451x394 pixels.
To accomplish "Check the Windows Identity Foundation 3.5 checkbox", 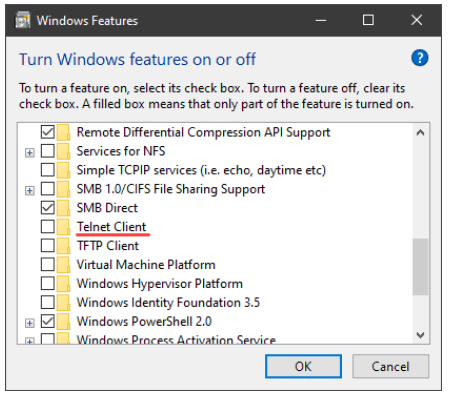I will pyautogui.click(x=48, y=302).
